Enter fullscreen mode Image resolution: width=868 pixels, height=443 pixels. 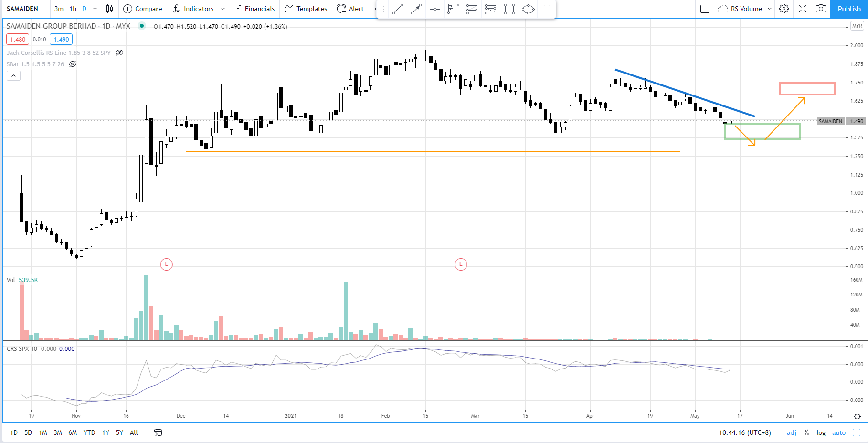tap(803, 9)
